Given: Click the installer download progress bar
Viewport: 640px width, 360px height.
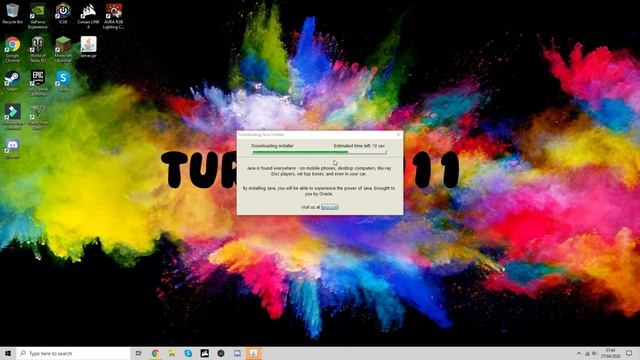Looking at the screenshot, I should click(319, 152).
